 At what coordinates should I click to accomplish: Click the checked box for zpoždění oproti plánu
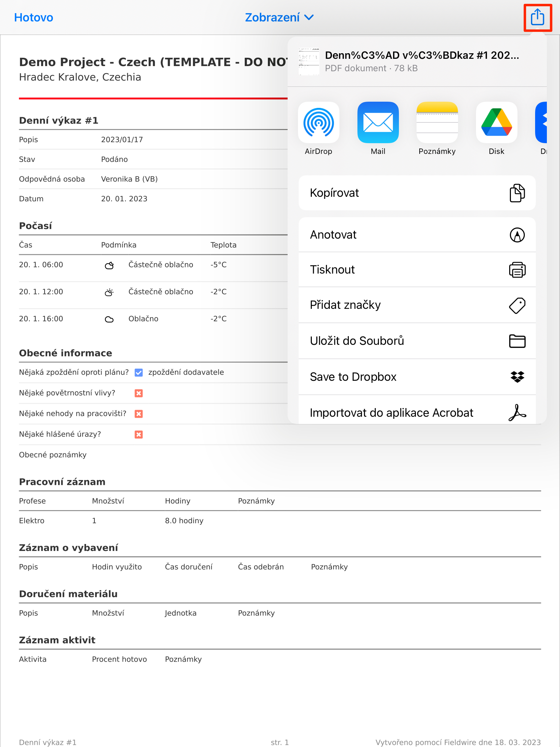coord(139,372)
